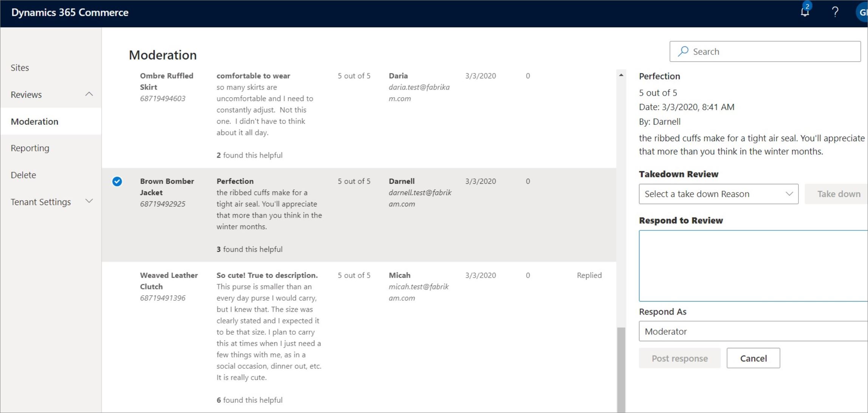
Task: Click '6 found this helpful' text
Action: point(249,400)
